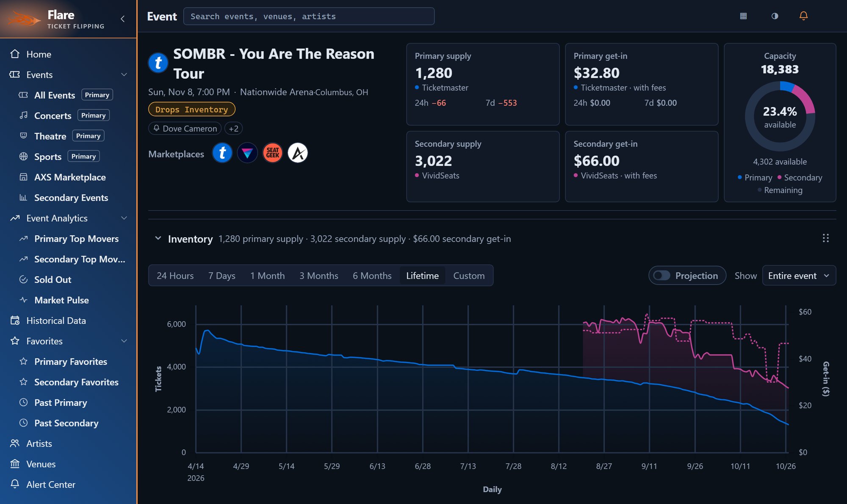Image resolution: width=847 pixels, height=504 pixels.
Task: Select the Custom range tab
Action: (469, 275)
